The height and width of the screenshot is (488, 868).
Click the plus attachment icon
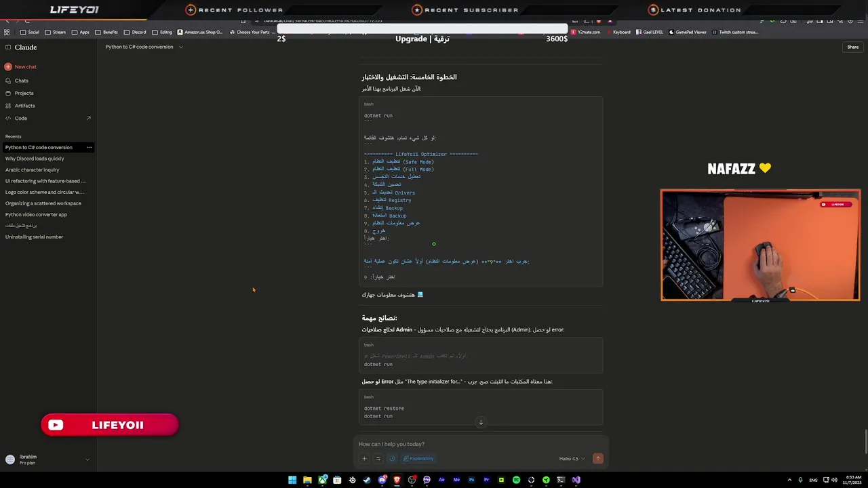pos(364,459)
